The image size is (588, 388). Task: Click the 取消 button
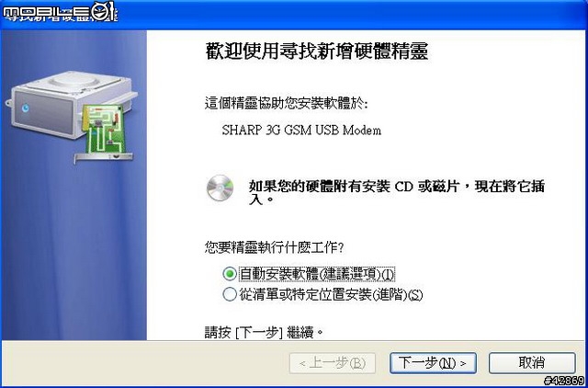point(532,363)
